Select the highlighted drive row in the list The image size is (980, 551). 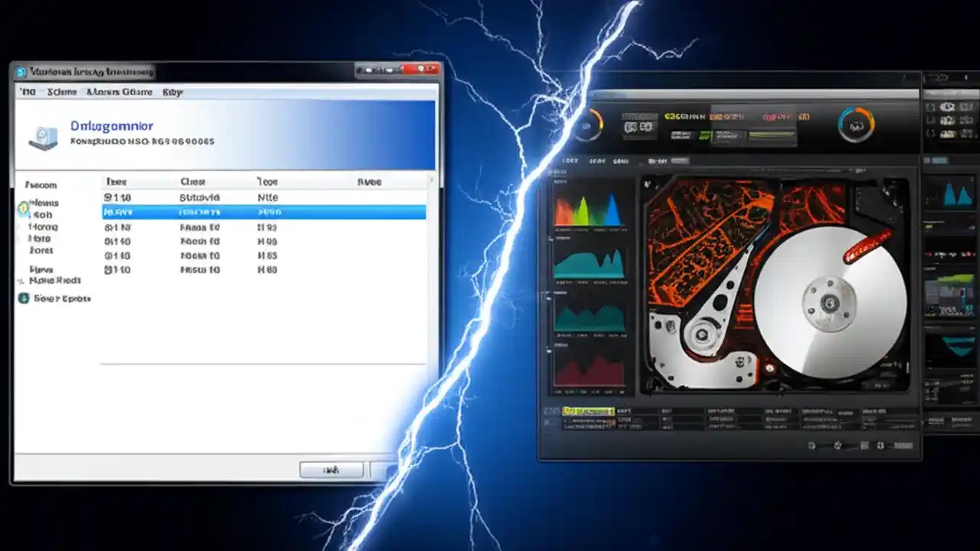(x=260, y=213)
